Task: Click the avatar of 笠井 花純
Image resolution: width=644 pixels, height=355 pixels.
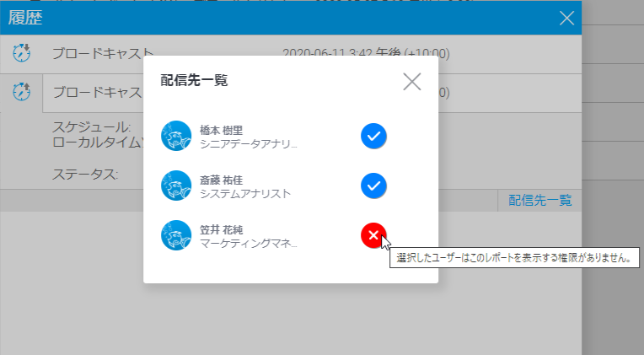Action: click(176, 235)
